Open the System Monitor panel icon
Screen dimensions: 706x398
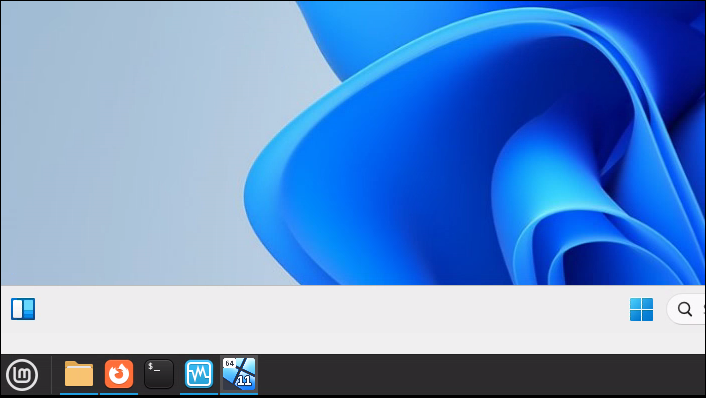[x=199, y=374]
